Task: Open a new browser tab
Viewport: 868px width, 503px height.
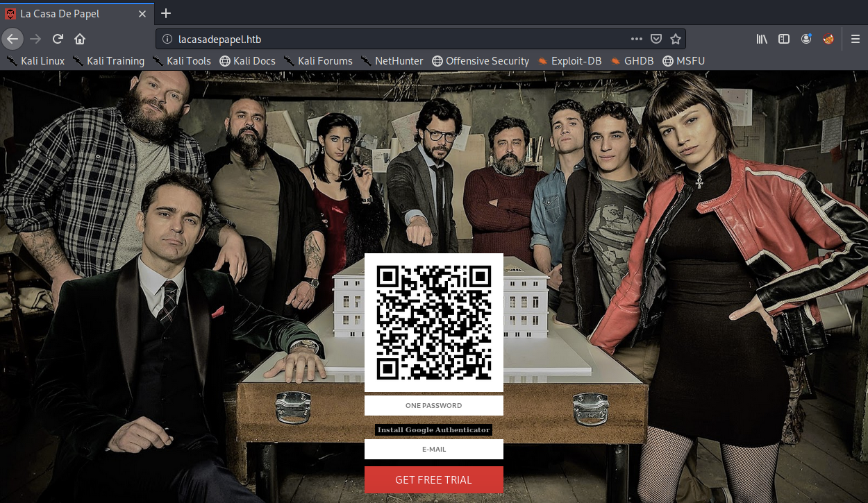Action: pyautogui.click(x=166, y=13)
